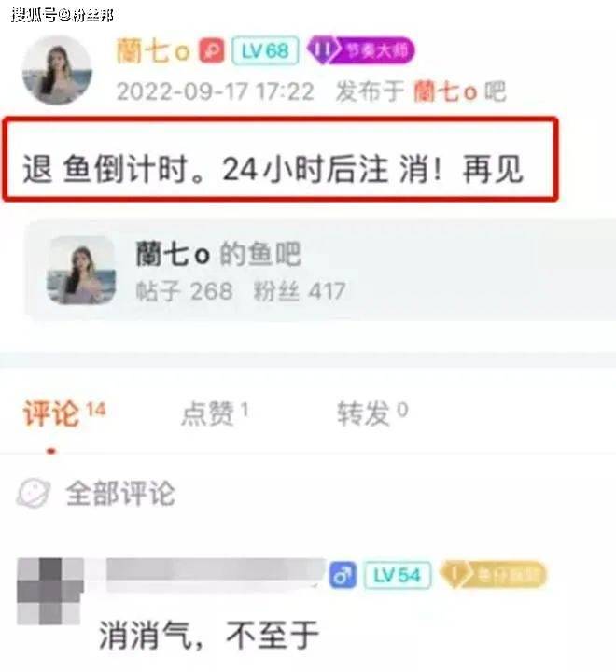Viewport: 616px width, 672px height.
Task: Click the red gender icon beside username
Action: [x=211, y=51]
